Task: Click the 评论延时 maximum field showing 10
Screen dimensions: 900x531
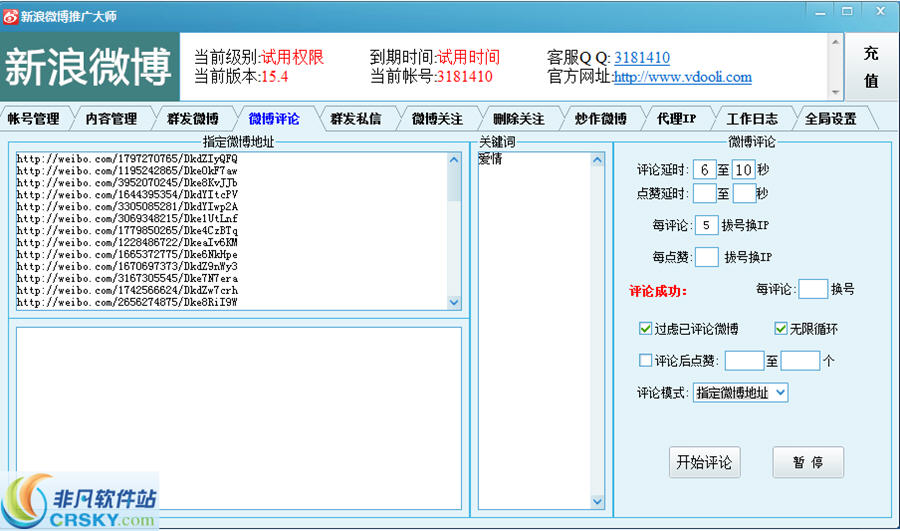Action: [744, 169]
